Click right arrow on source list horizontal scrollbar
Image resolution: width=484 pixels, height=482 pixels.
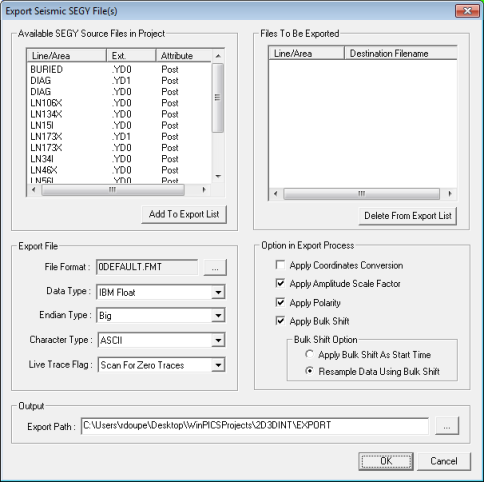[204, 190]
